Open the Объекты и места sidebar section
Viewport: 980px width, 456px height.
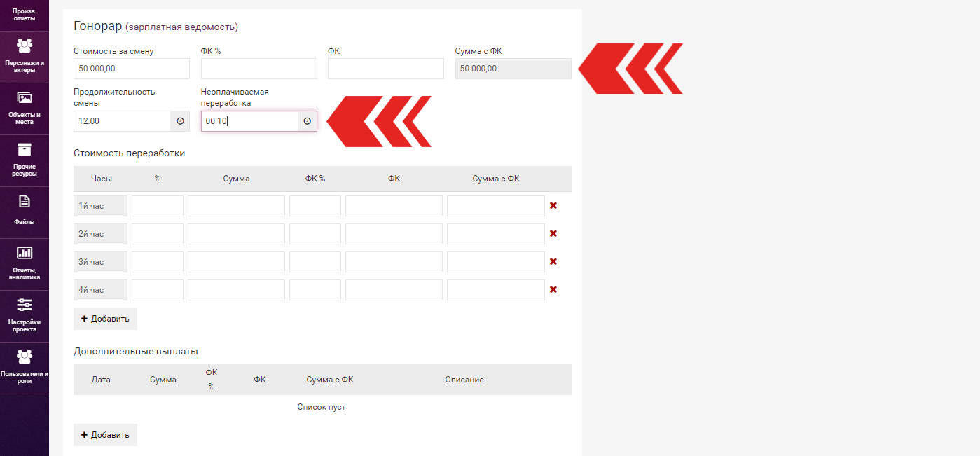(x=25, y=109)
